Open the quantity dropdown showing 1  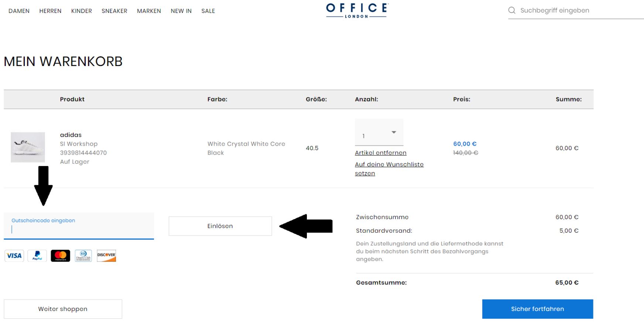coord(379,132)
